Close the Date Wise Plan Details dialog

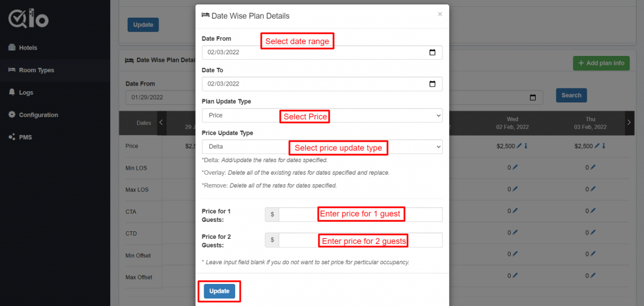(x=440, y=14)
